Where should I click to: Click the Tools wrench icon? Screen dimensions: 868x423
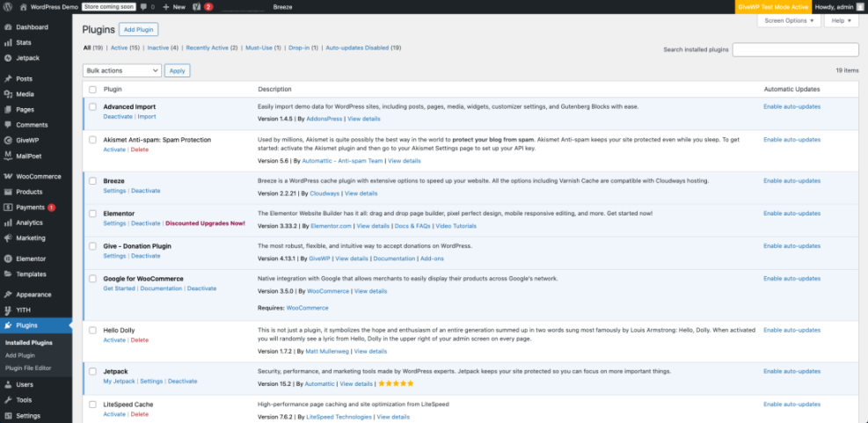8,400
